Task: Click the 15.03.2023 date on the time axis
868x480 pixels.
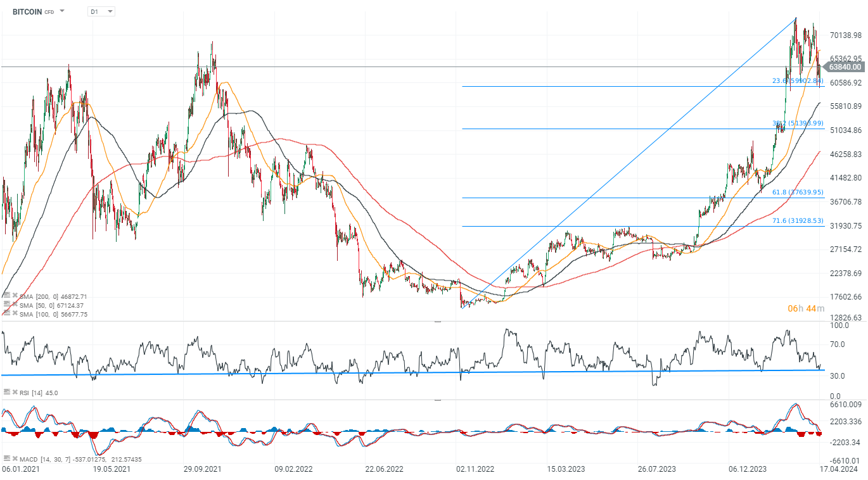Action: tap(565, 469)
